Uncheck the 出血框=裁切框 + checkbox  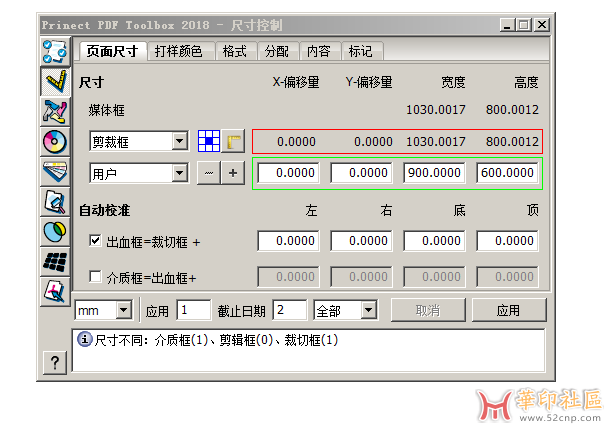click(x=95, y=241)
